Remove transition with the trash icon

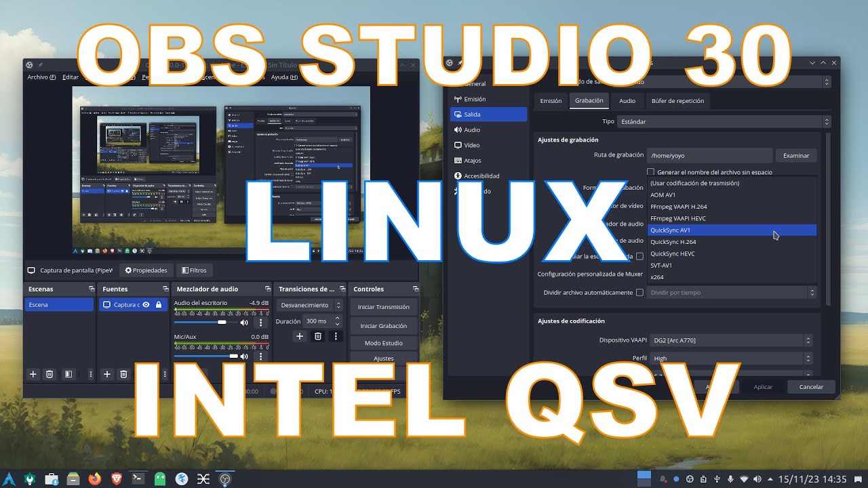(317, 336)
